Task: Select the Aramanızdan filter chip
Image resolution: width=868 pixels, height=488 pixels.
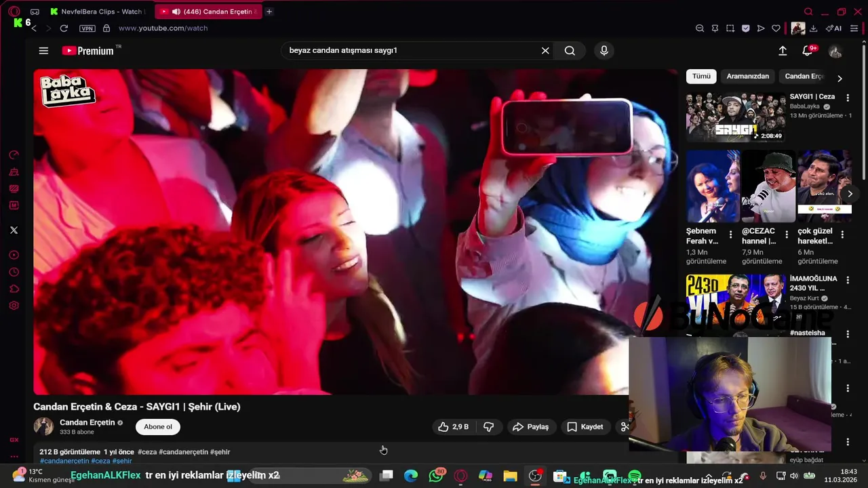Action: pos(748,77)
